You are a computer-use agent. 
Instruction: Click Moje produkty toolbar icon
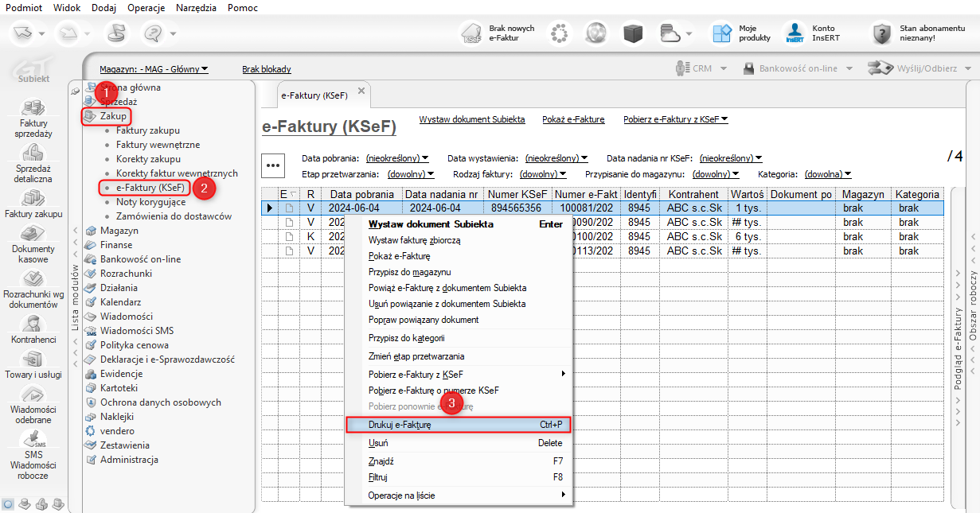[x=722, y=33]
